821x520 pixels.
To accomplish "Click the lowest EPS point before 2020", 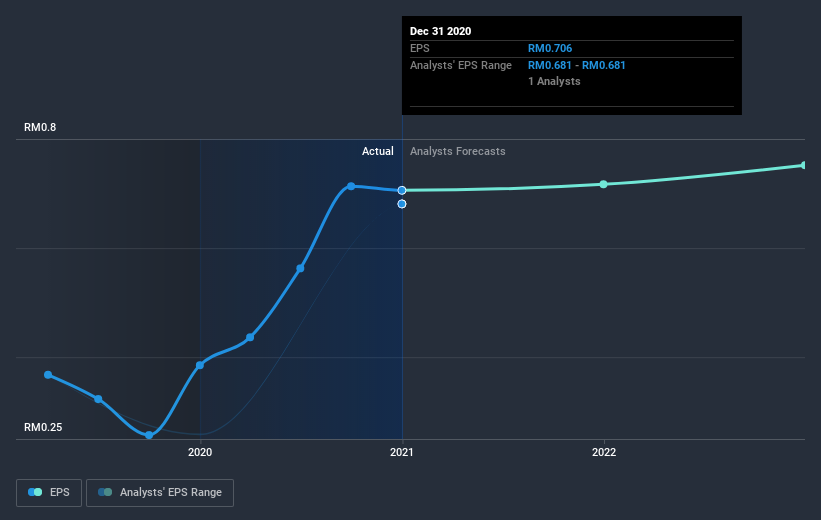I will (149, 435).
